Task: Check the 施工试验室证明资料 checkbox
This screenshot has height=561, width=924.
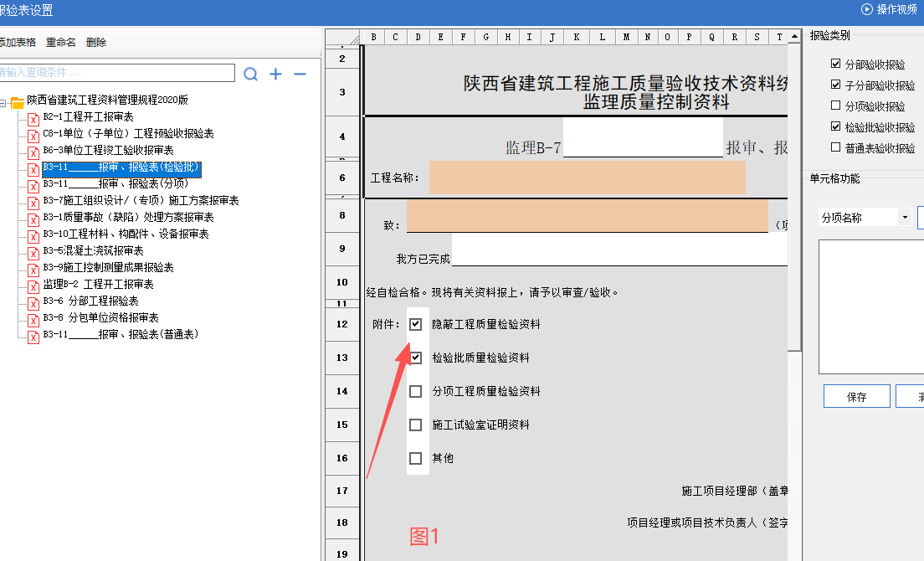Action: pos(416,425)
